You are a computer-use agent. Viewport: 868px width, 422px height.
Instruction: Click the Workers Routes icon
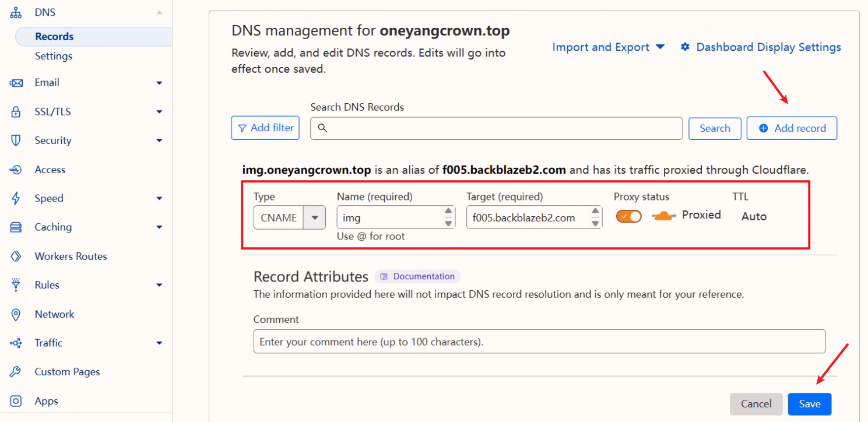pos(16,256)
